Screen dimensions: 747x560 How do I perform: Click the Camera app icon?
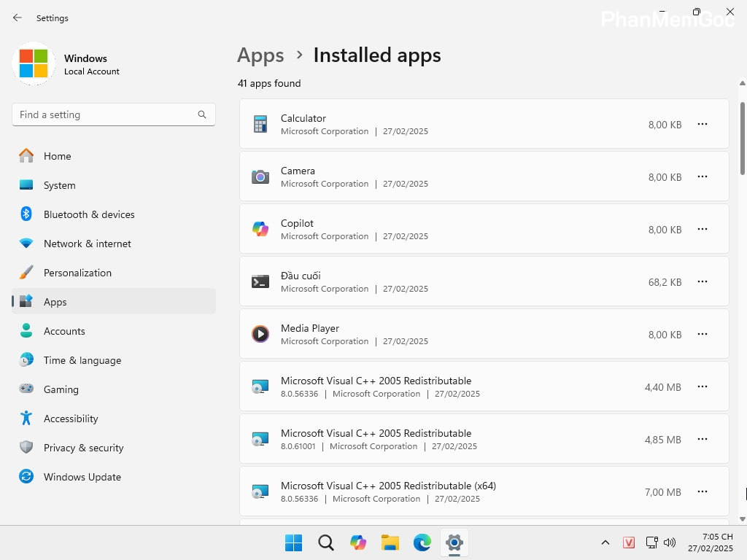[260, 176]
